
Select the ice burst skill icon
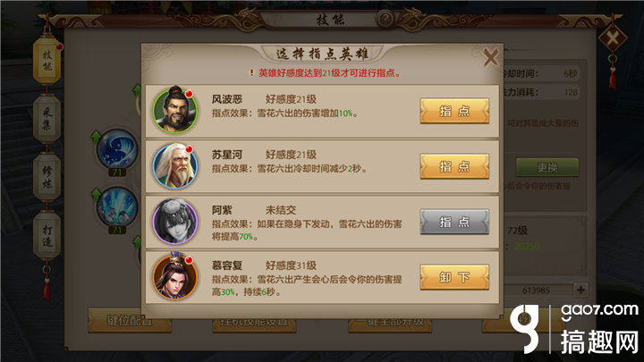(117, 208)
